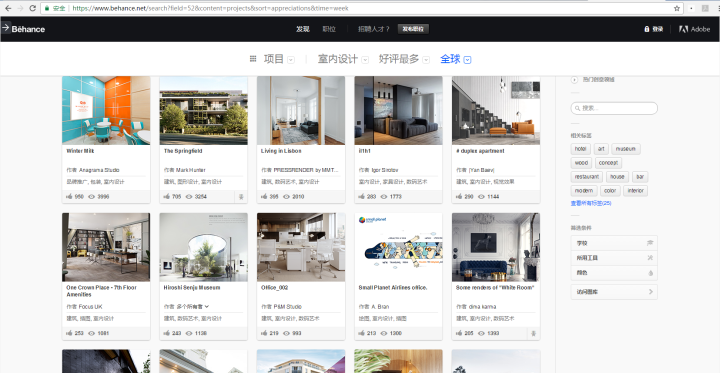Open Some renders of "White Room" title
720x373 pixels.
(x=495, y=288)
